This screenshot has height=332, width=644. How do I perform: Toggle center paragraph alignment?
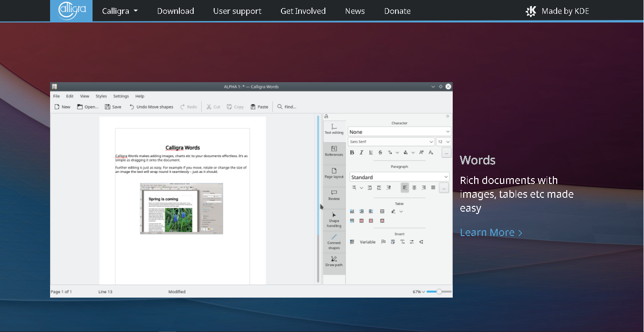click(x=414, y=188)
